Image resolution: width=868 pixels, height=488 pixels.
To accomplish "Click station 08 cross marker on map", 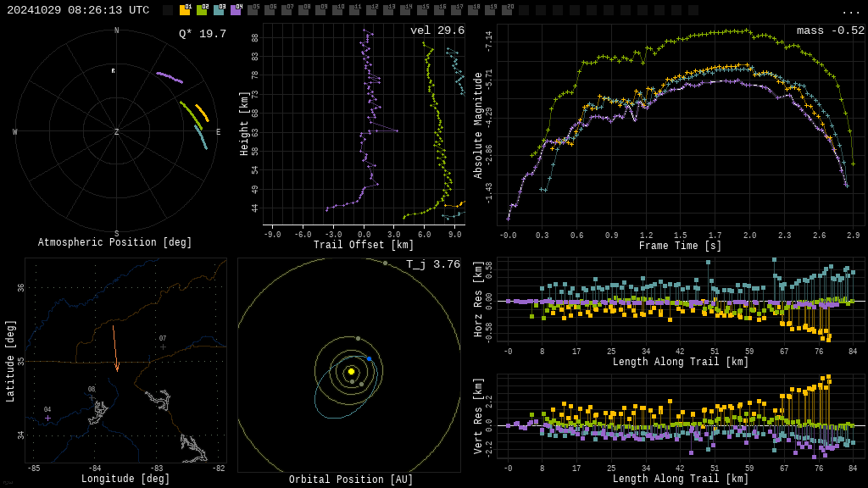I will point(92,397).
